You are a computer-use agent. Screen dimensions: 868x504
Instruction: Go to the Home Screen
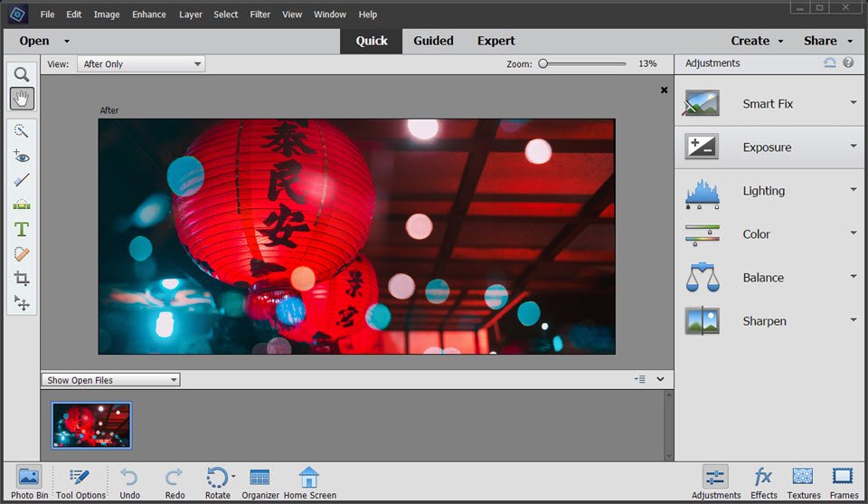(x=309, y=482)
